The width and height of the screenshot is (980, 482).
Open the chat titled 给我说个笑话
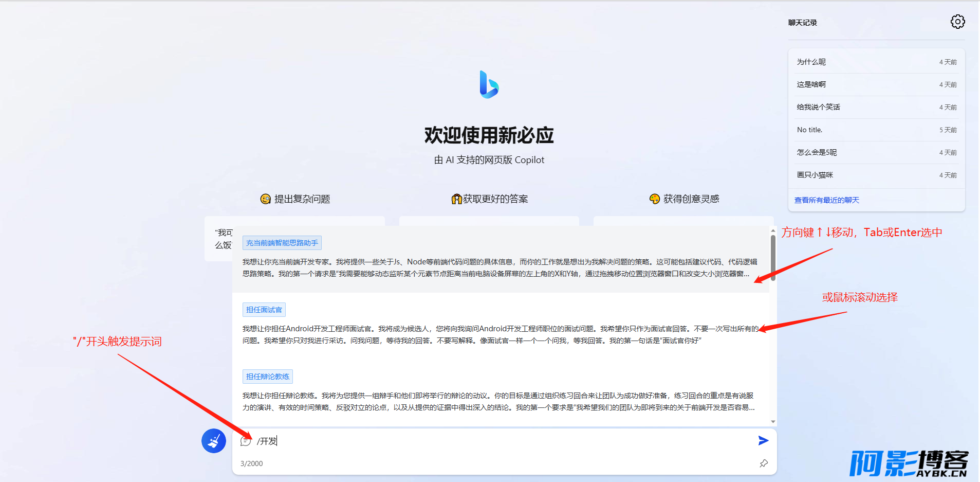[876, 107]
